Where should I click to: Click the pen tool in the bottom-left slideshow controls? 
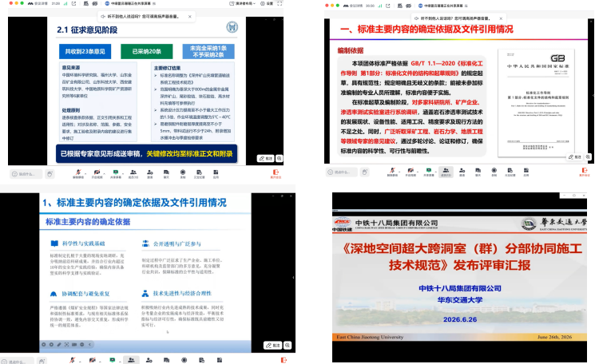(59, 344)
